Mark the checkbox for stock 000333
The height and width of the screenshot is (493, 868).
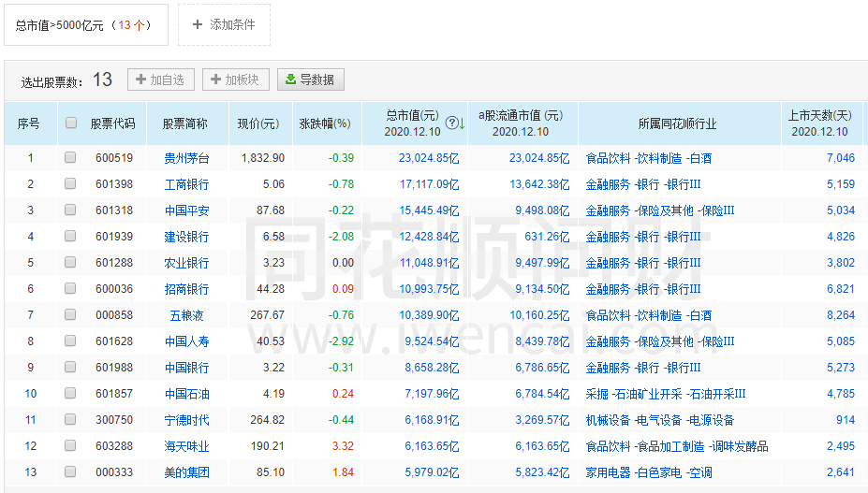point(70,472)
